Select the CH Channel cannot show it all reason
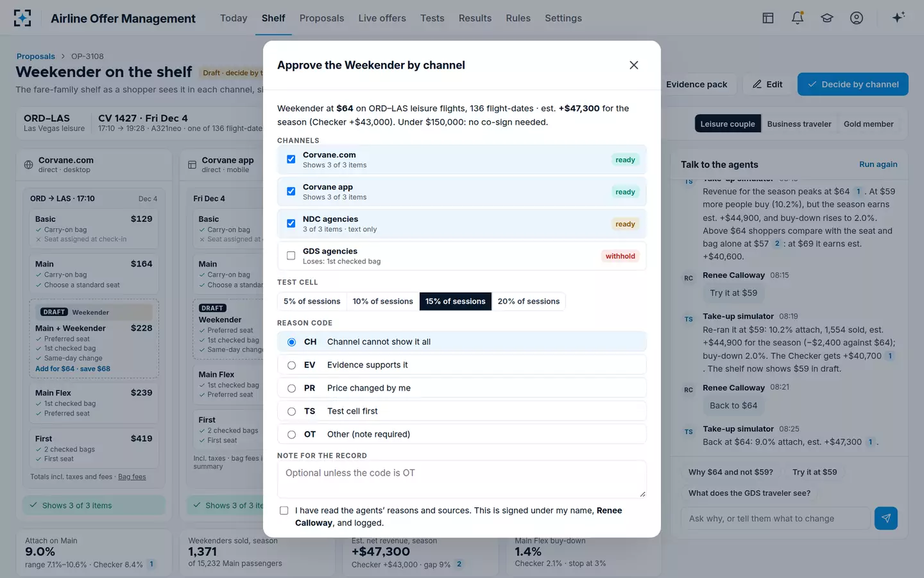924x578 pixels. coord(461,342)
